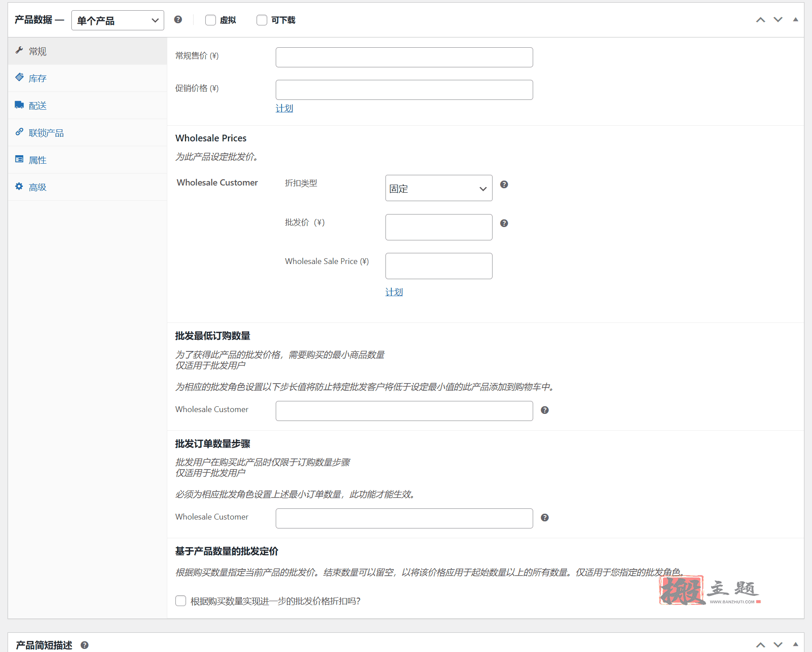Viewport: 812px width, 652px height.
Task: Click help icon for minimum order quantity field
Action: coord(545,410)
